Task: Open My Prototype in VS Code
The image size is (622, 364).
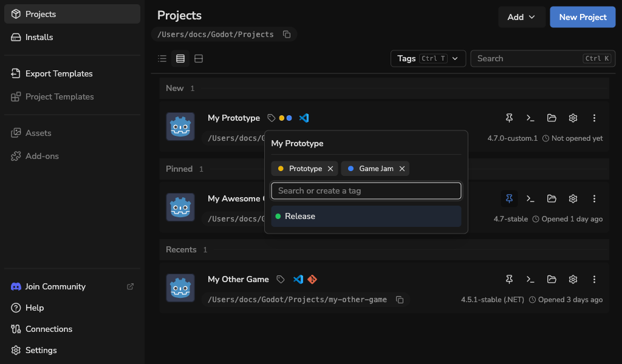Action: pyautogui.click(x=304, y=118)
